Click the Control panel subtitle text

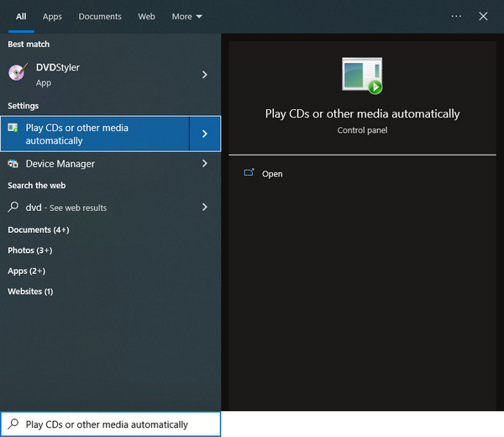(x=362, y=130)
